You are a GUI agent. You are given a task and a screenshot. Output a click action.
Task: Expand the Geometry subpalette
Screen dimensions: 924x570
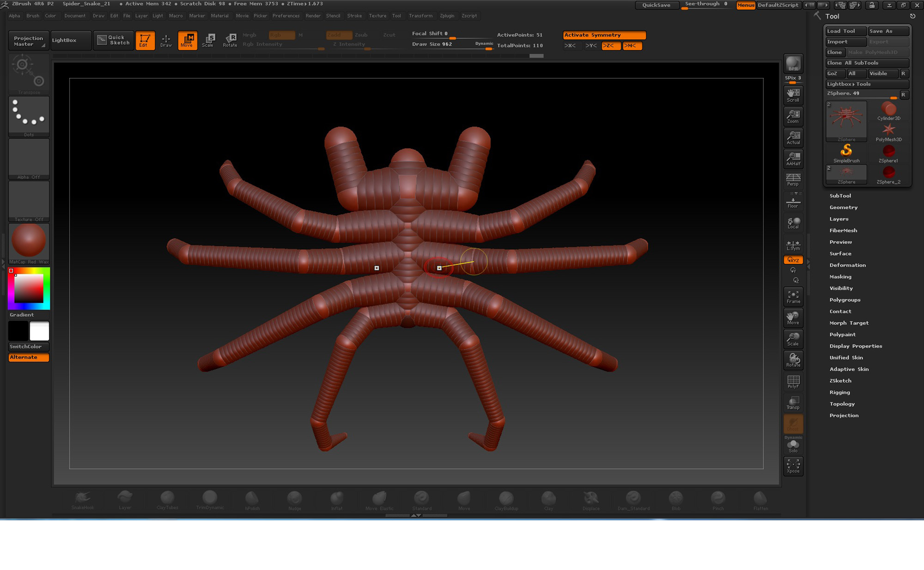click(844, 207)
